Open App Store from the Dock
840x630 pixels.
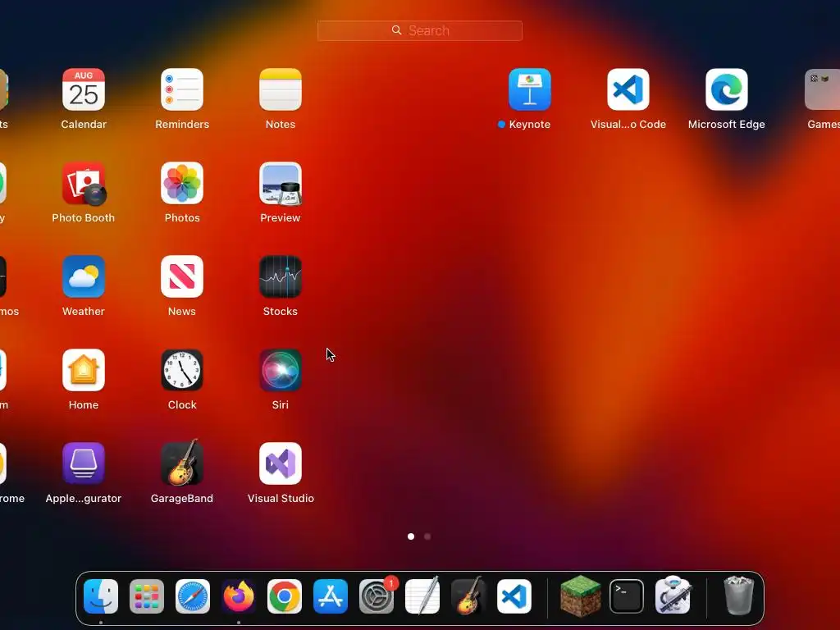click(x=331, y=596)
